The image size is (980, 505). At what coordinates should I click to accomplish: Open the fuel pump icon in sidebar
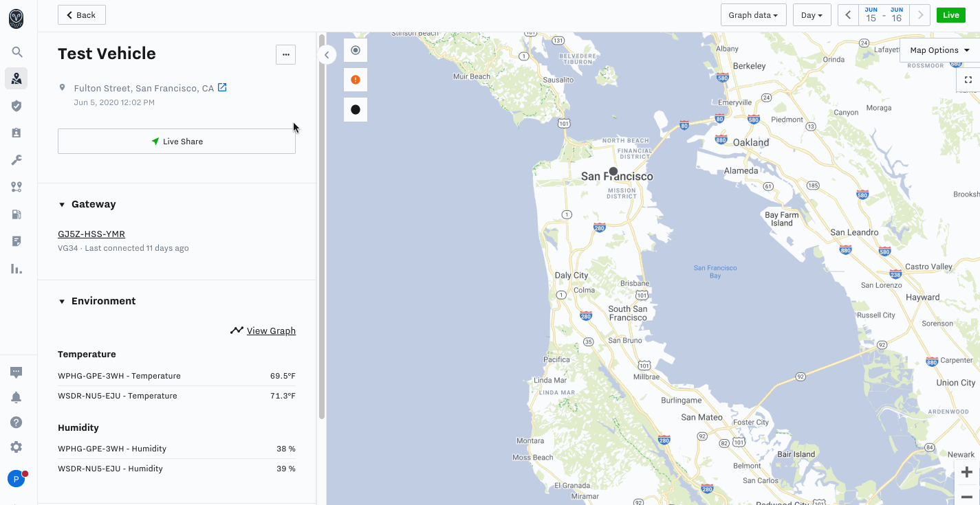tap(17, 214)
